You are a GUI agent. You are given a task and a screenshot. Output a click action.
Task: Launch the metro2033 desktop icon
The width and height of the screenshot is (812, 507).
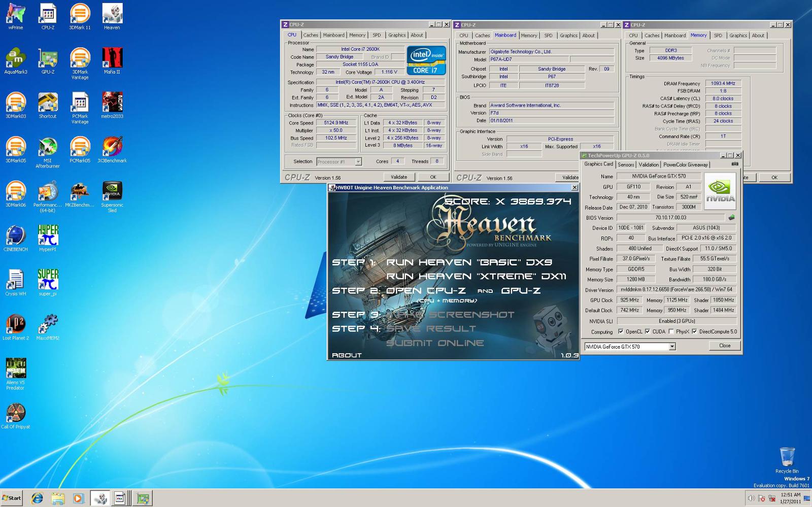click(x=112, y=105)
